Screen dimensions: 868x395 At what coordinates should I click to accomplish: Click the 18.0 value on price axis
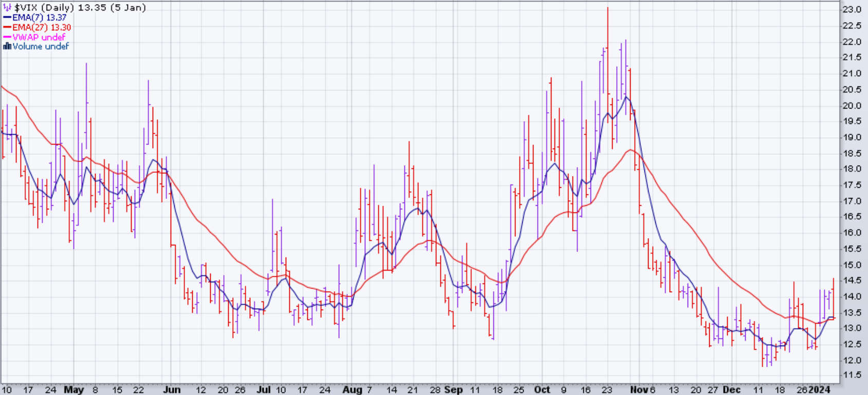(x=851, y=169)
